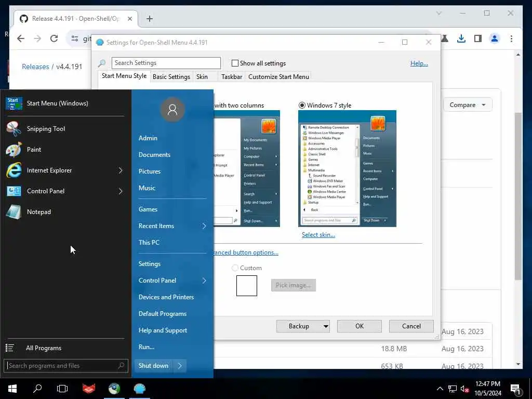
Task: Show hidden system tray icons
Action: (440, 389)
